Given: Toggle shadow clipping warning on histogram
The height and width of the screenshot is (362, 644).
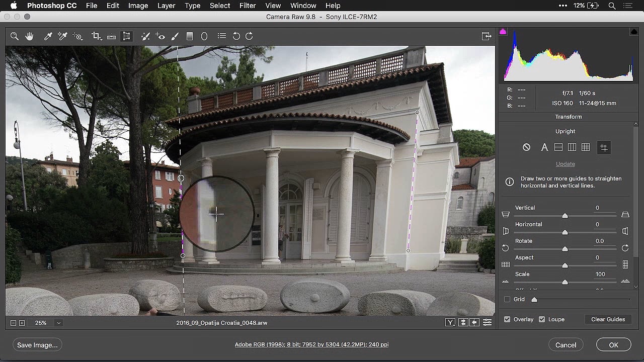Looking at the screenshot, I should tap(503, 32).
